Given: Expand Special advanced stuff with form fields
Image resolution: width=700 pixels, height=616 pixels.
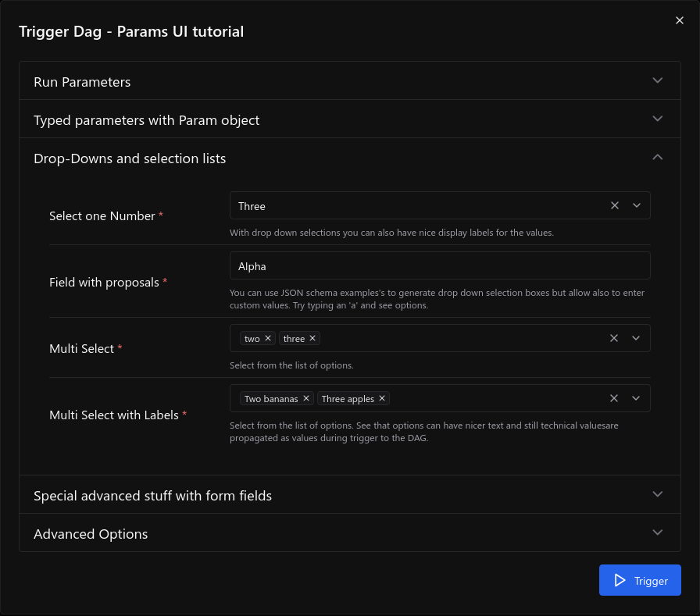Looking at the screenshot, I should tap(349, 495).
